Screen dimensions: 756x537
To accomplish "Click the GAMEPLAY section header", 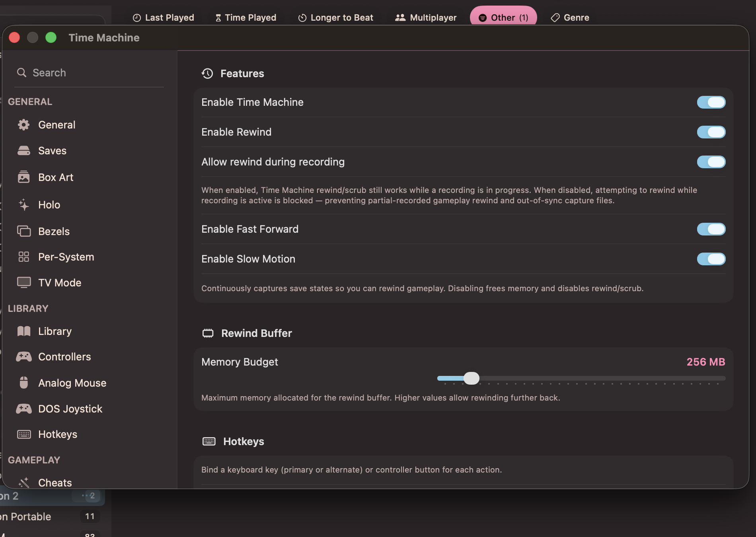I will coord(34,460).
